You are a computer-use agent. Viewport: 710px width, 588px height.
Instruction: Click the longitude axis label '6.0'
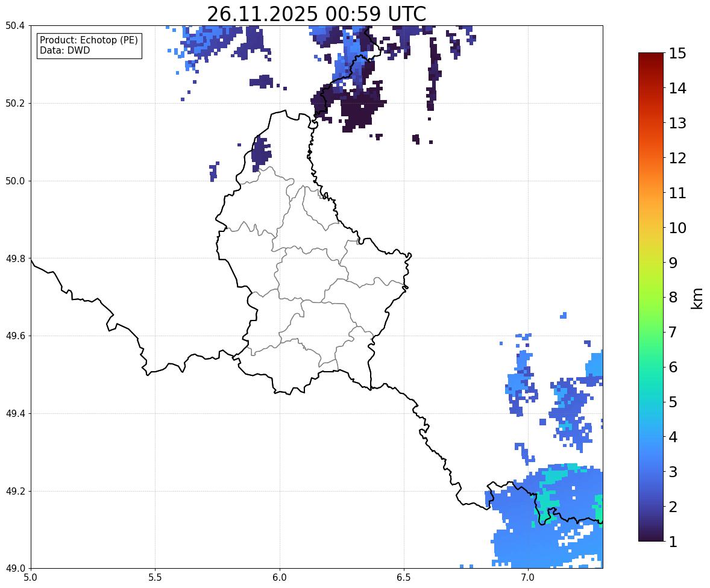(x=280, y=578)
